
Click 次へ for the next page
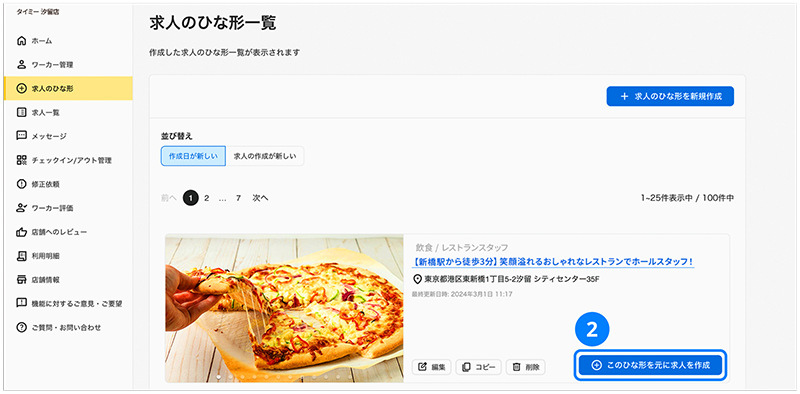click(260, 198)
